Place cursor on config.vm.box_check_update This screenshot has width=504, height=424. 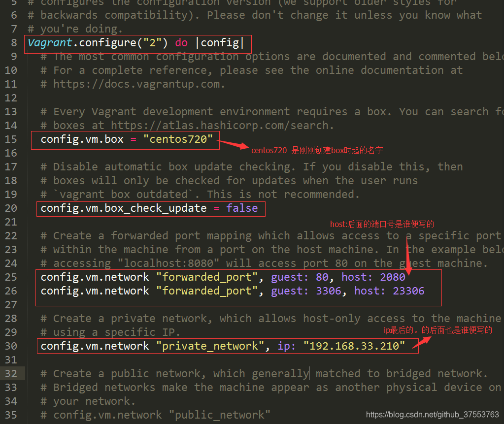pos(124,208)
